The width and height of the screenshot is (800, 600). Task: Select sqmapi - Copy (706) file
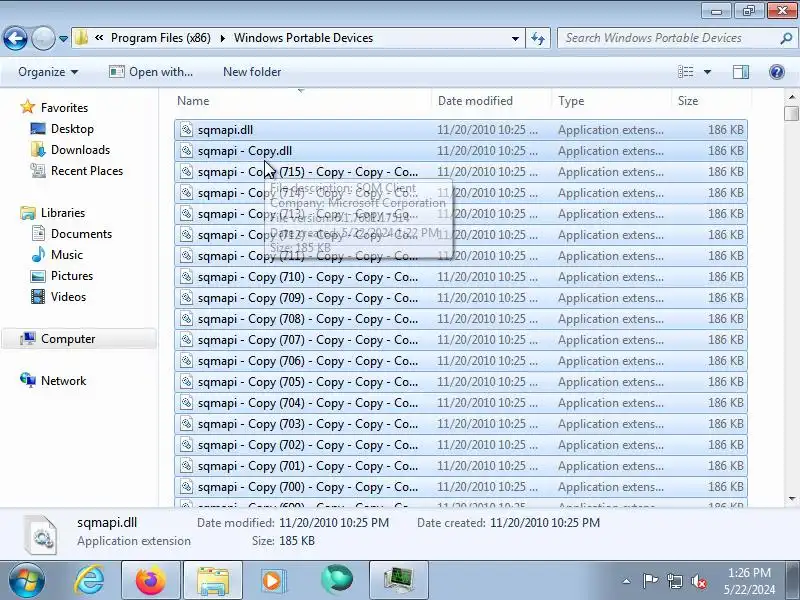pos(461,361)
